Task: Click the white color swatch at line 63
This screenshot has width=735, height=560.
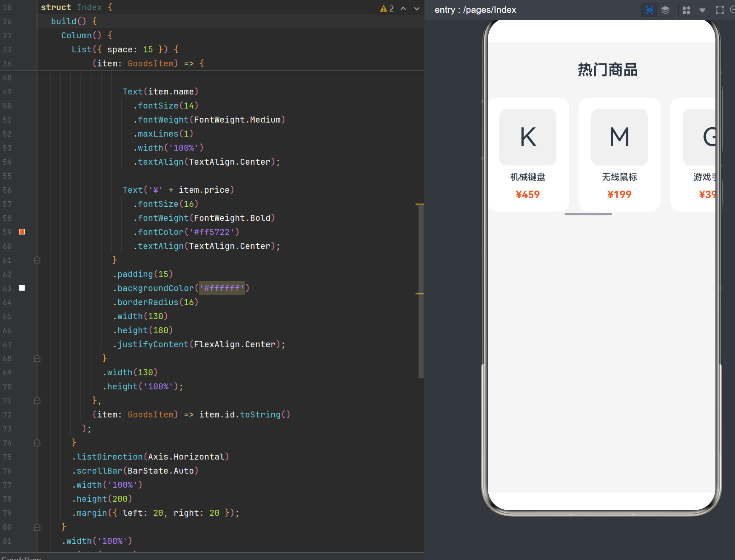Action: tap(22, 288)
